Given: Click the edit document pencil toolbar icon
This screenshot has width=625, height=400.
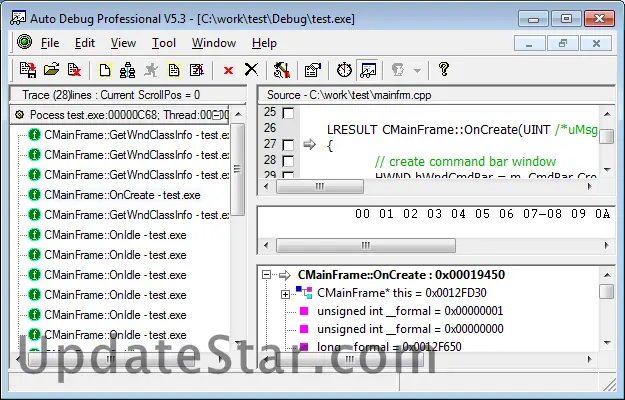Looking at the screenshot, I should point(197,70).
